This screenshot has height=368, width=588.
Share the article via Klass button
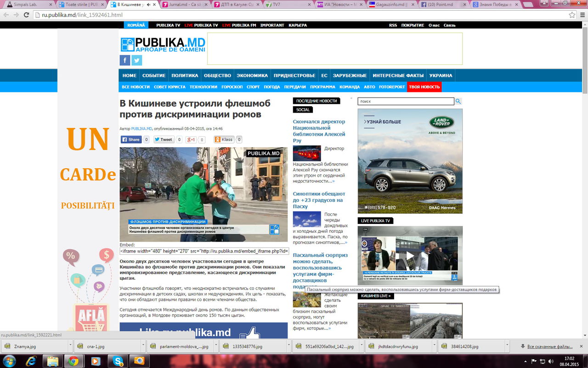(x=224, y=139)
